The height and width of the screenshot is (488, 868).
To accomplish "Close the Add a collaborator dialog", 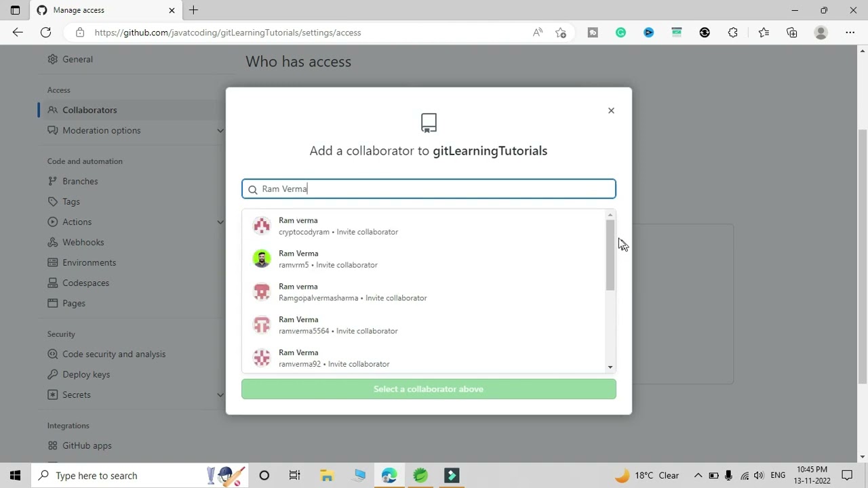I will click(611, 110).
